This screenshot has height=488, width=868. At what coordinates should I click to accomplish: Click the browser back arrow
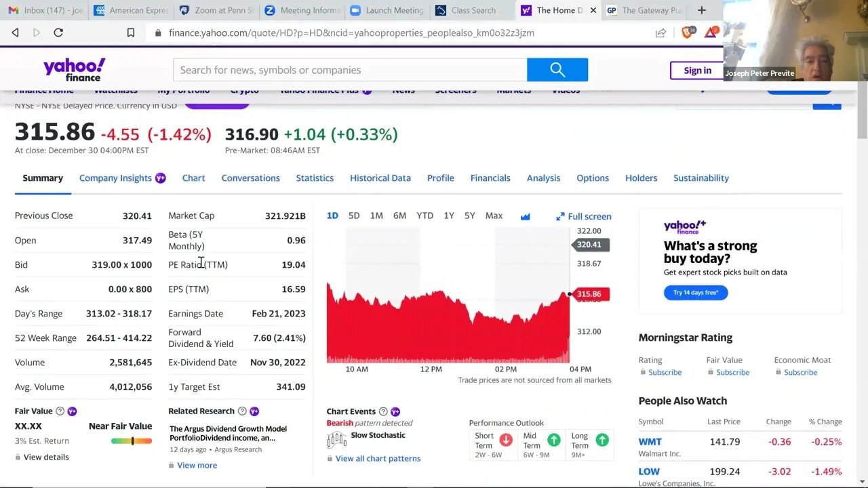click(x=15, y=33)
